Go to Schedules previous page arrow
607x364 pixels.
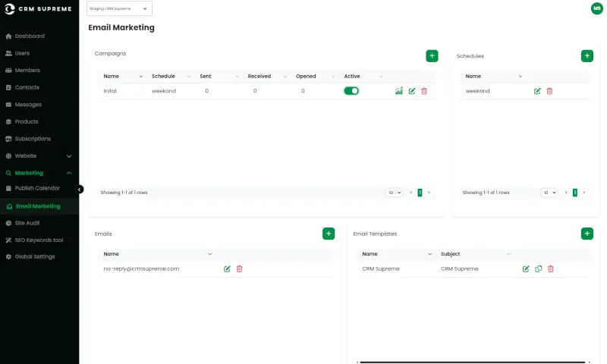point(566,193)
